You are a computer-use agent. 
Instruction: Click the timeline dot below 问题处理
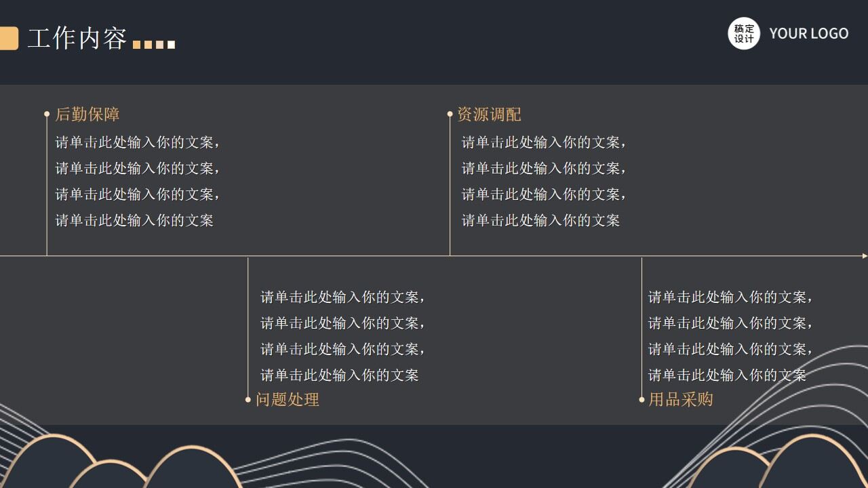click(x=249, y=400)
